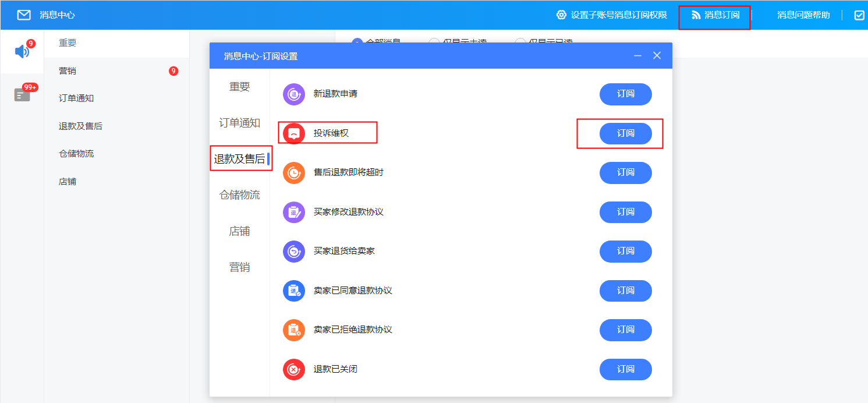Switch to 订单通知 tab in subscription dialog

pyautogui.click(x=239, y=123)
